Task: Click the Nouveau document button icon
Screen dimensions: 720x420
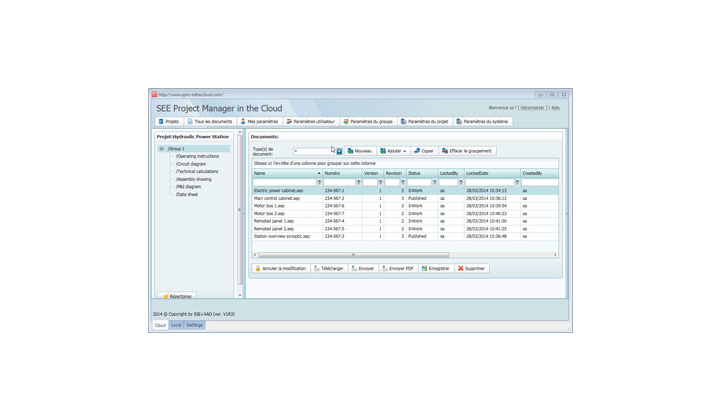Action: click(x=351, y=151)
